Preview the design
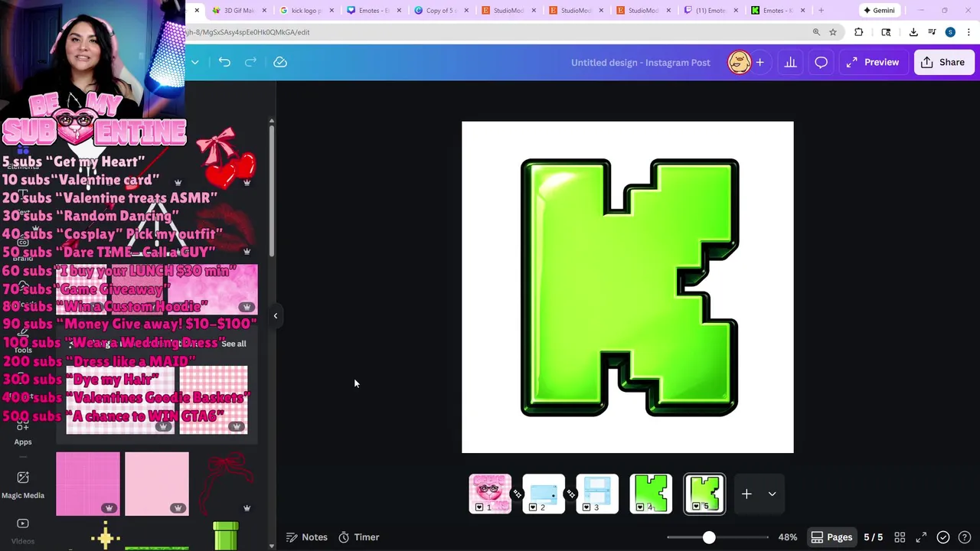The image size is (980, 551). point(873,62)
